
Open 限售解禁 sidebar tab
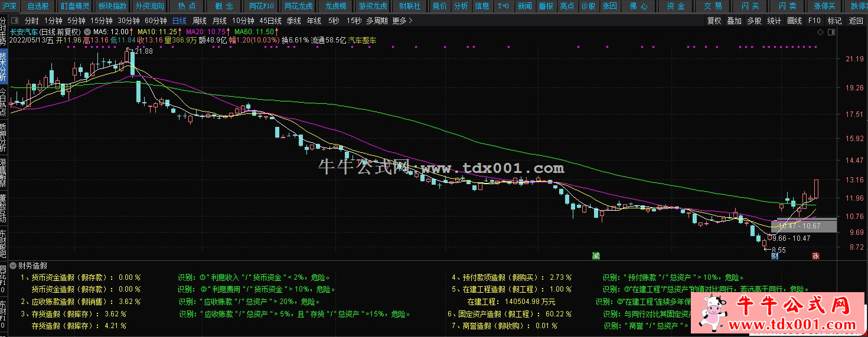tap(4, 172)
